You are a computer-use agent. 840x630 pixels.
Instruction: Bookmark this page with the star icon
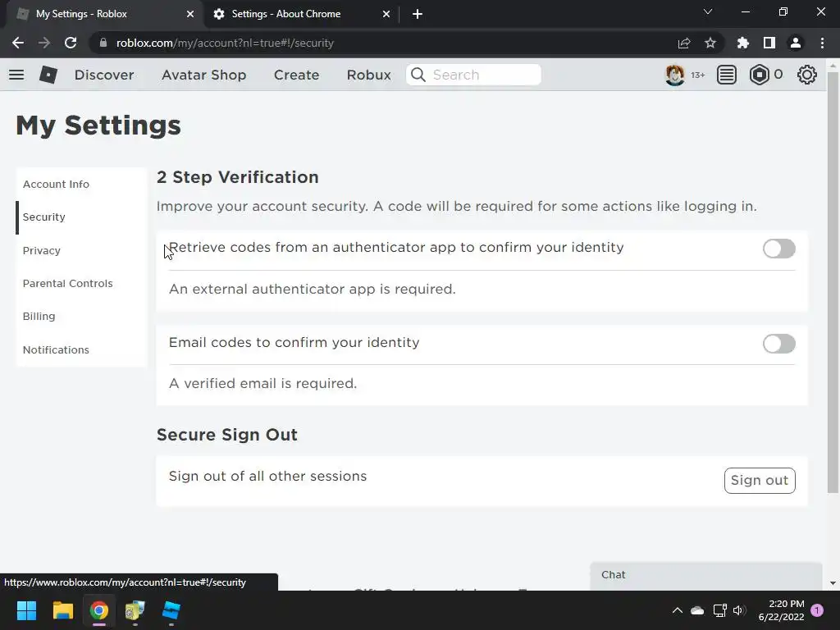coord(710,43)
